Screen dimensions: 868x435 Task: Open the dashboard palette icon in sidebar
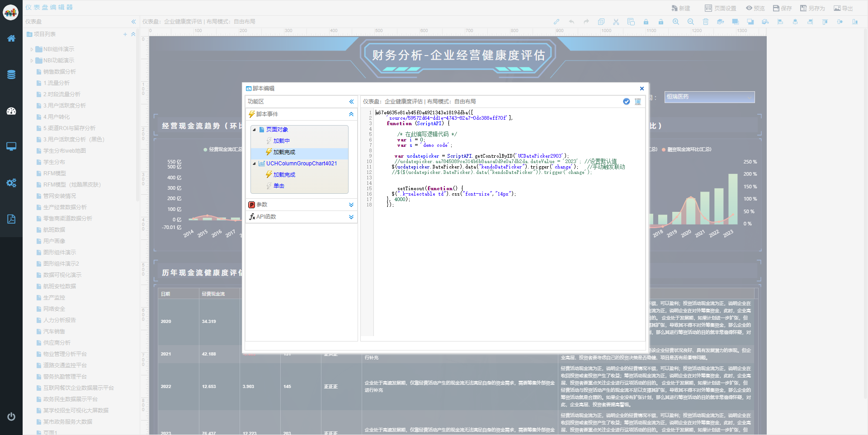[x=11, y=111]
